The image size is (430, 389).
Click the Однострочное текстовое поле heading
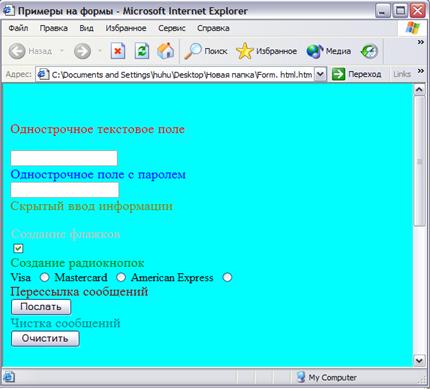(97, 129)
